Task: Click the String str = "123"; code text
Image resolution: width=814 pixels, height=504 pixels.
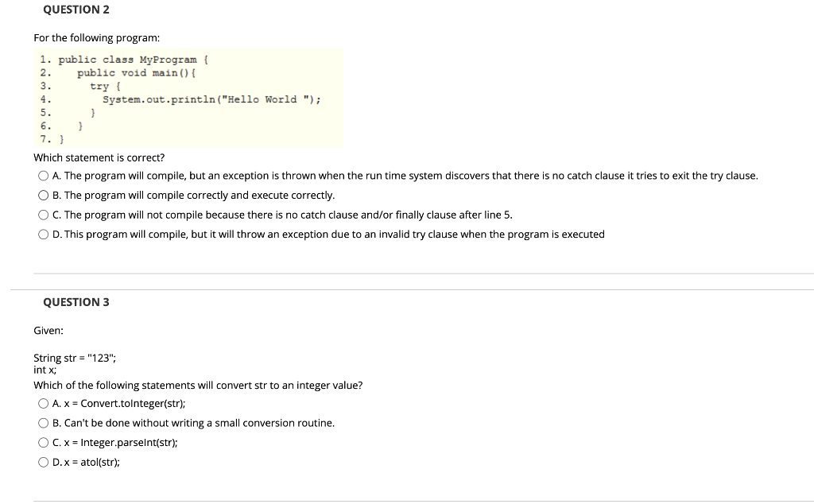Action: [74, 358]
